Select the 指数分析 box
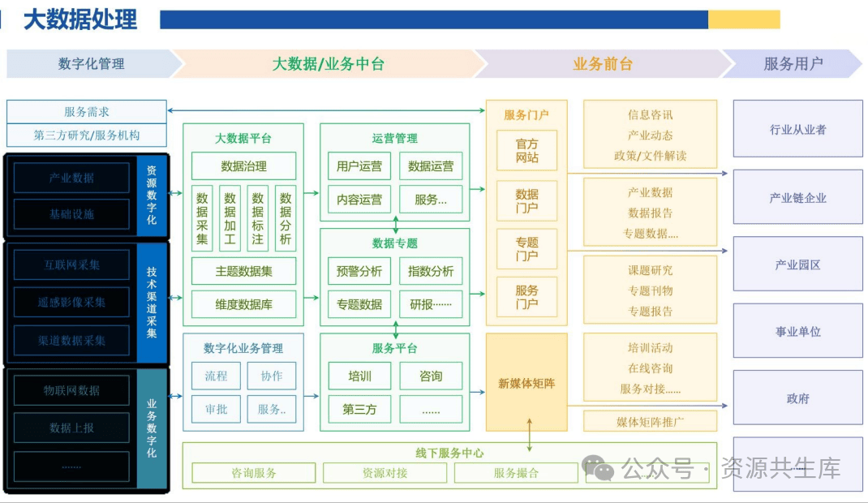Viewport: 868px width, 503px height. (431, 271)
